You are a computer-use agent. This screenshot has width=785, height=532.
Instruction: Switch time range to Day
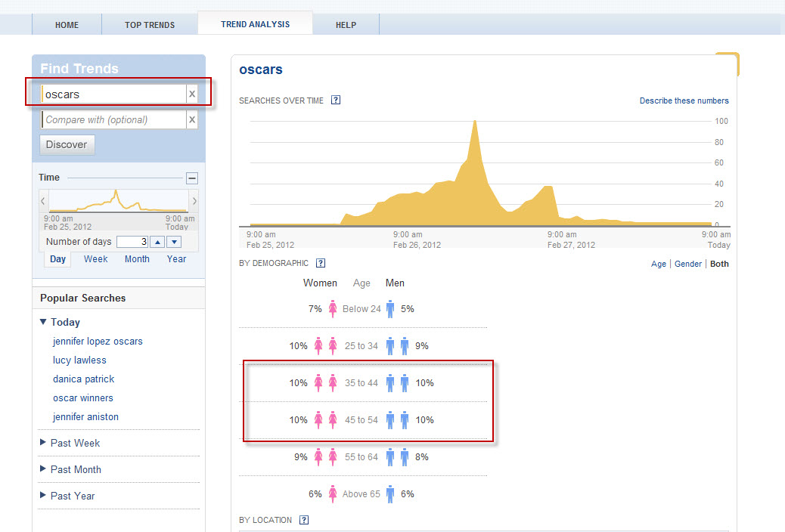(x=57, y=259)
